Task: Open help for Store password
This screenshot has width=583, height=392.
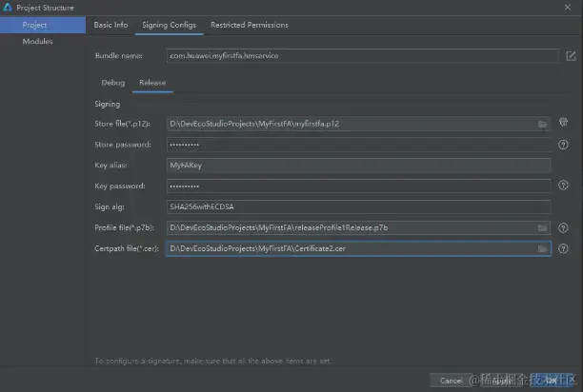Action: (x=563, y=145)
